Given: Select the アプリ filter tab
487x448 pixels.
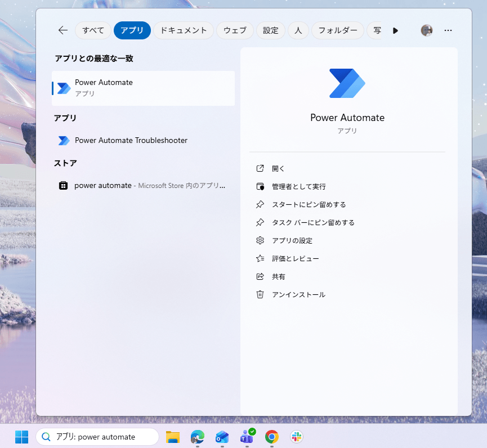Looking at the screenshot, I should [132, 30].
